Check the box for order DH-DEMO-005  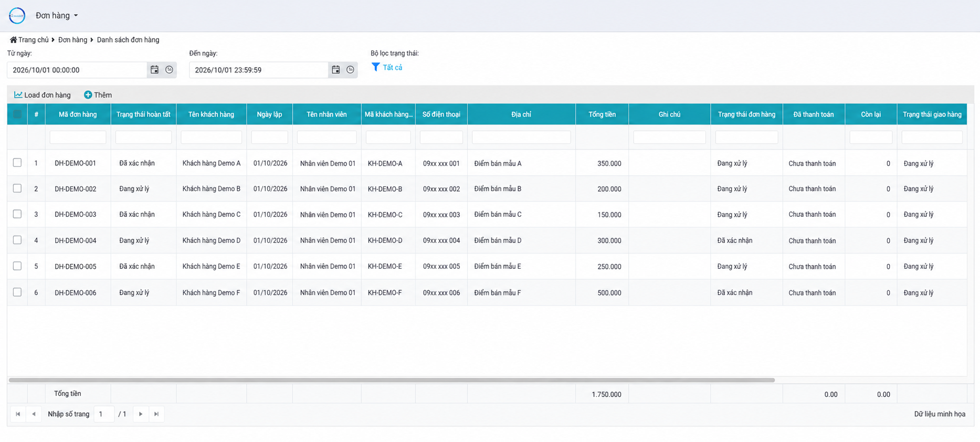click(x=17, y=266)
